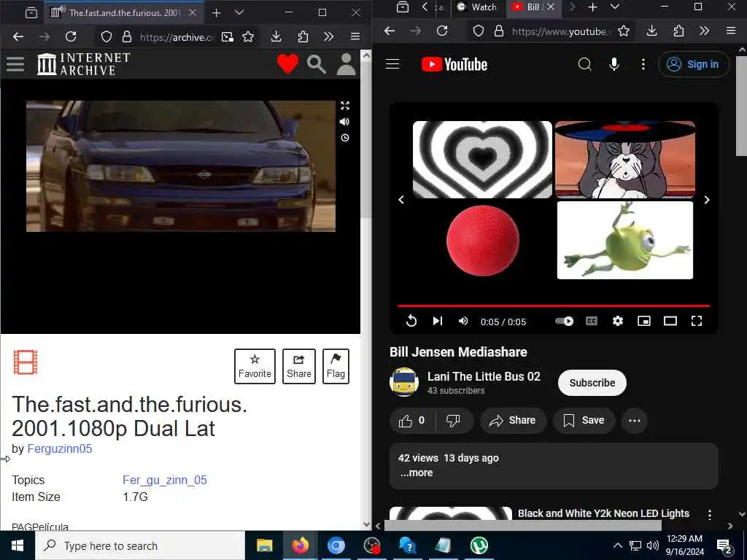Click the YouTube logo
Viewport: 747px width, 560px height.
[x=454, y=64]
